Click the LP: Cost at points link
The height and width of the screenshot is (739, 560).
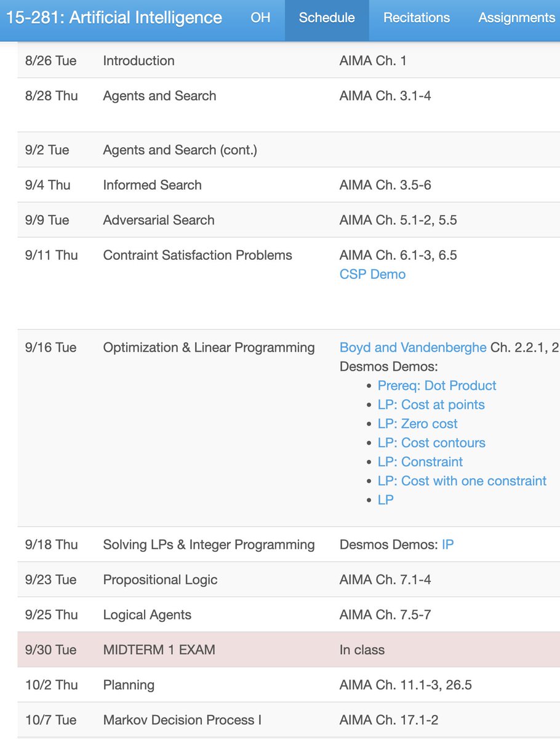click(431, 405)
